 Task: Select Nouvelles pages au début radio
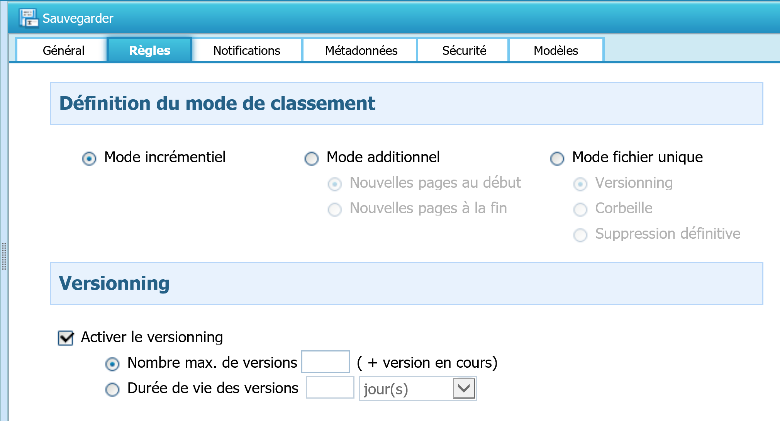coord(335,184)
